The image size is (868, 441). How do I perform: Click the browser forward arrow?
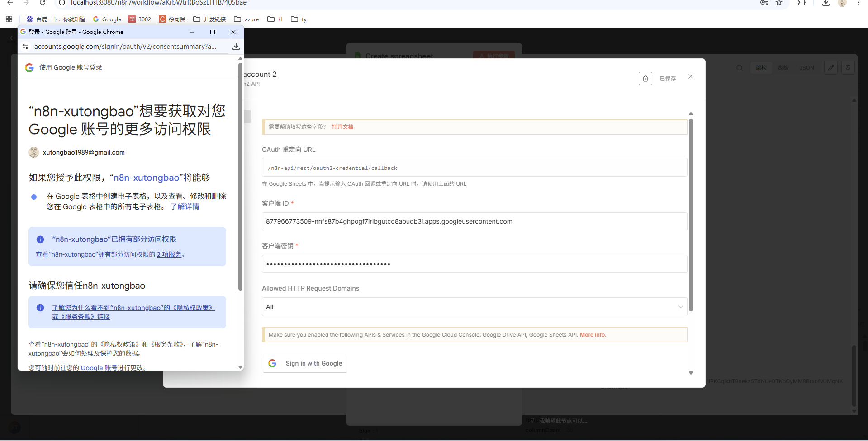[26, 3]
